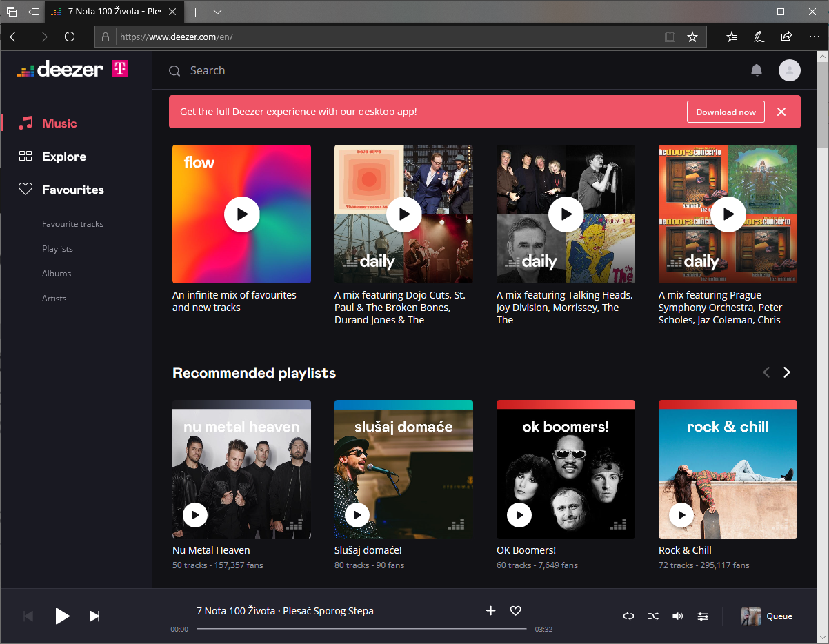This screenshot has width=829, height=644.
Task: Click the browser forward button
Action: (x=43, y=37)
